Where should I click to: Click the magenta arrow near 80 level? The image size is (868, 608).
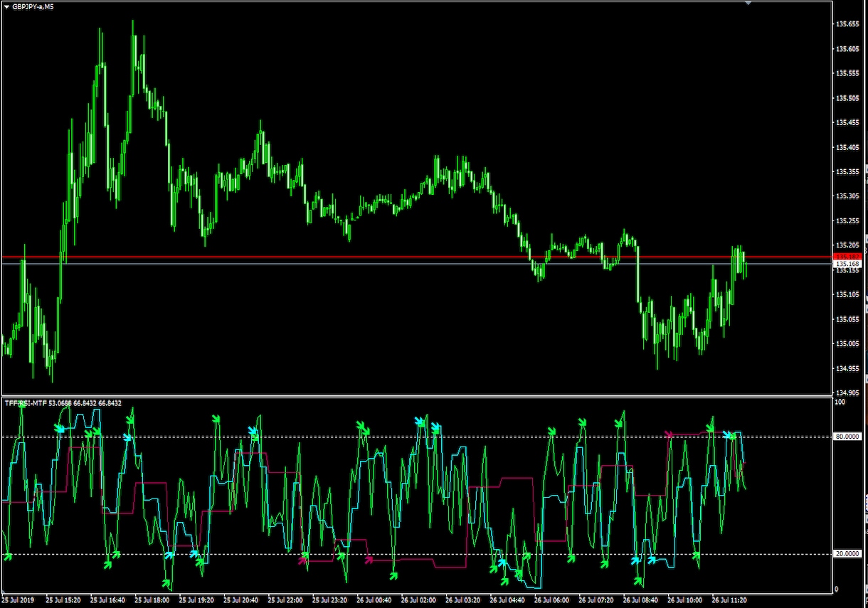[x=669, y=433]
